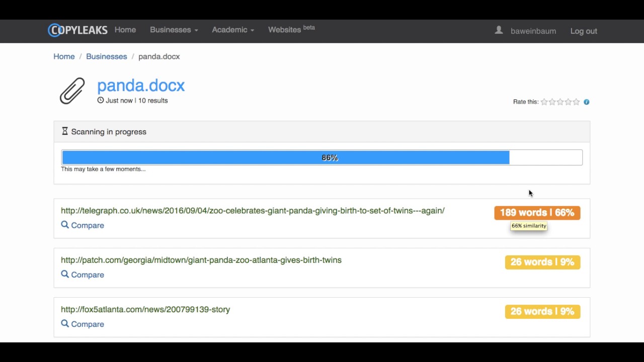This screenshot has width=644, height=362.
Task: Click the paperclip icon beside panda.docx
Action: 72,91
